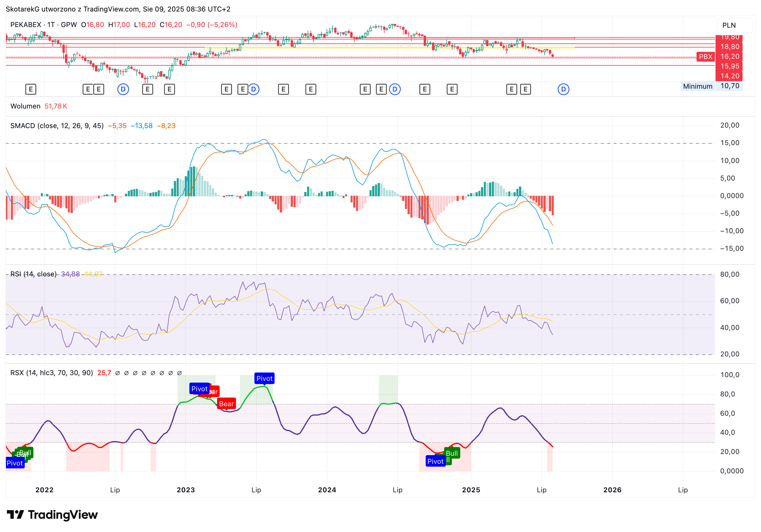
Task: Click the 16,20 current price label
Action: tap(730, 57)
